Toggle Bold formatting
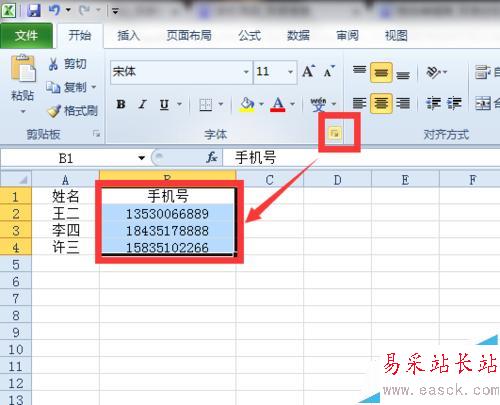 (121, 105)
